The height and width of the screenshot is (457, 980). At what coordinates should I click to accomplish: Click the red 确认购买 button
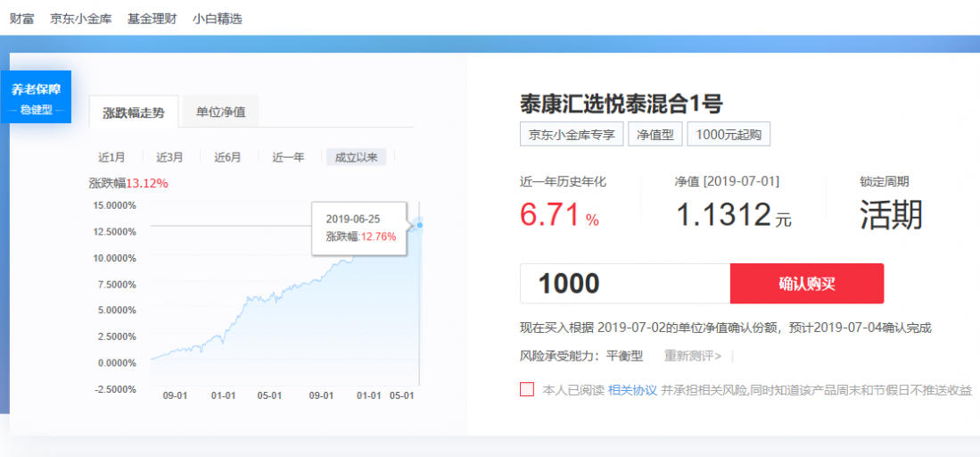[x=807, y=284]
